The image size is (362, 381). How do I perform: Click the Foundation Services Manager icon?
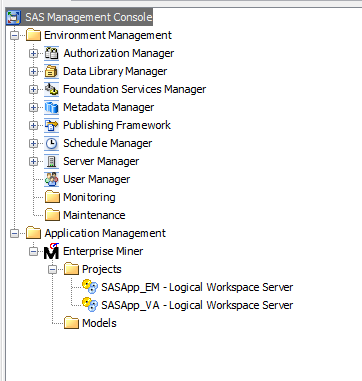tap(51, 89)
